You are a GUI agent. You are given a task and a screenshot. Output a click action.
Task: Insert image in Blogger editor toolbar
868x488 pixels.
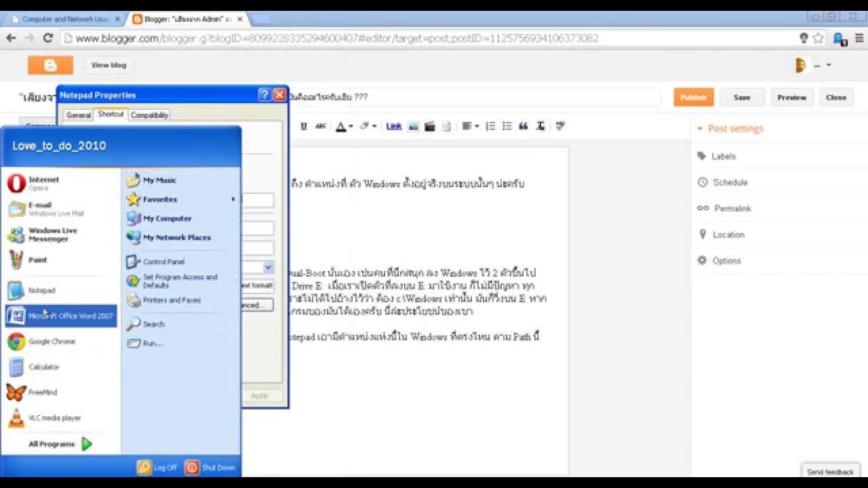point(413,126)
